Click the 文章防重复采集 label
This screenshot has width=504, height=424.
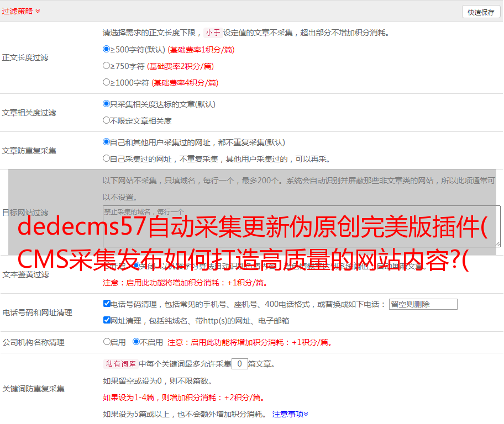29,151
